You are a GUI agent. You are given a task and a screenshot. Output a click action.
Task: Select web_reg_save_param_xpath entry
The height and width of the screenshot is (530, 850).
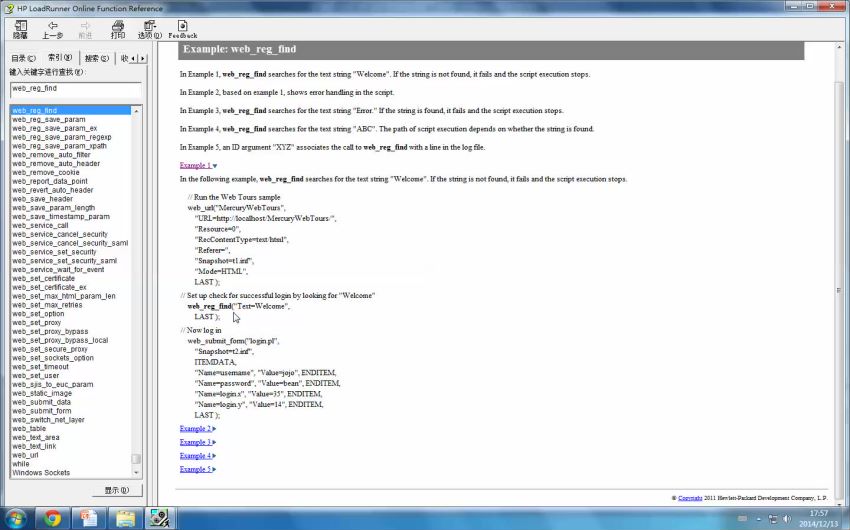coord(59,146)
